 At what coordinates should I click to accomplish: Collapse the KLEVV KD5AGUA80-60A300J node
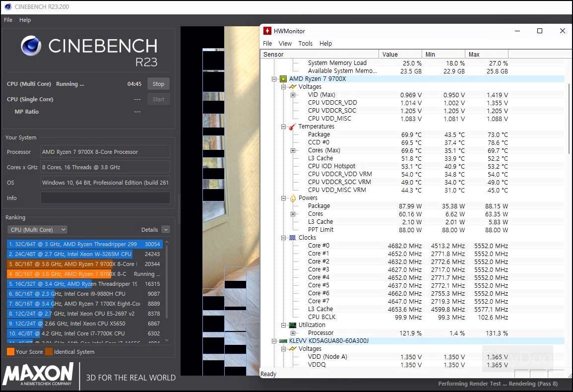click(x=274, y=341)
